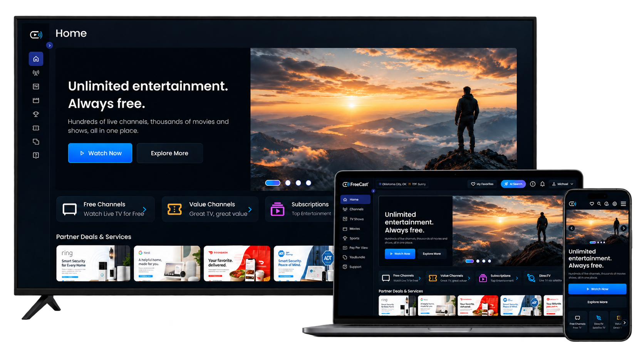Go to the previous slide on the phone
Viewport: 644px width, 362px height.
click(572, 228)
